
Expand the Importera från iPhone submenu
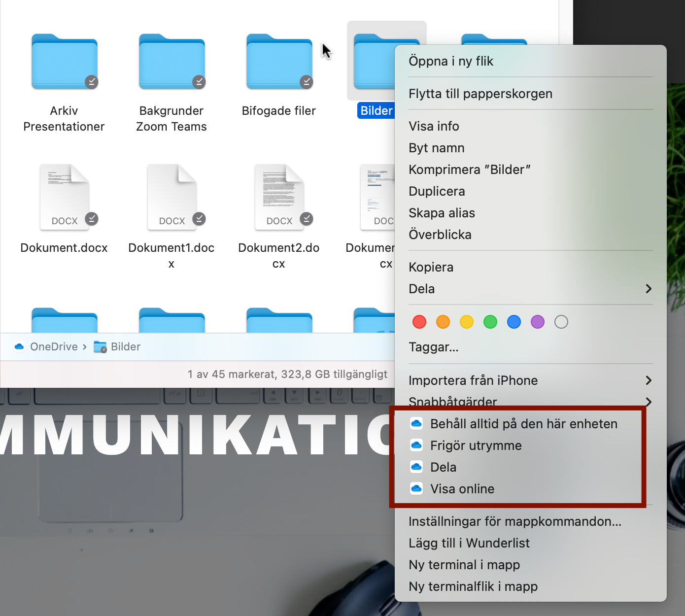pos(649,380)
